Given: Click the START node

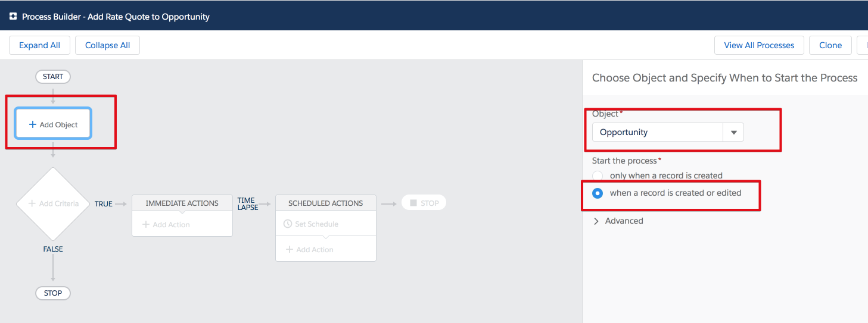Looking at the screenshot, I should 53,77.
